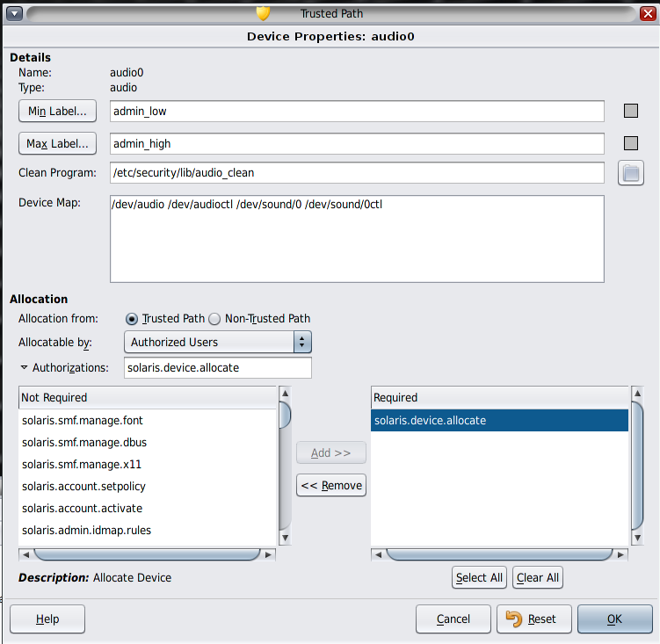This screenshot has width=660, height=644.
Task: Open the Allocatable by dropdown
Action: click(x=218, y=342)
